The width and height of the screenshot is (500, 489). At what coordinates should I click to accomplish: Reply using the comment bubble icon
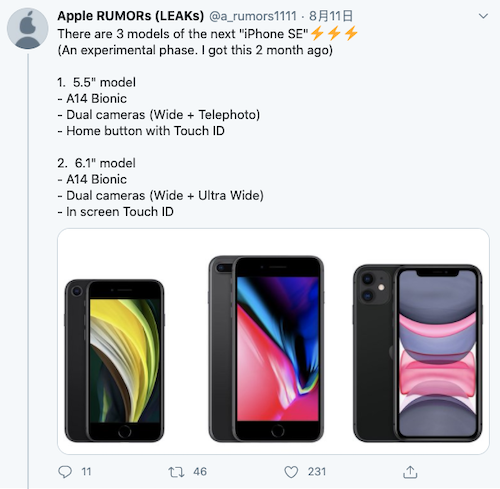[65, 472]
